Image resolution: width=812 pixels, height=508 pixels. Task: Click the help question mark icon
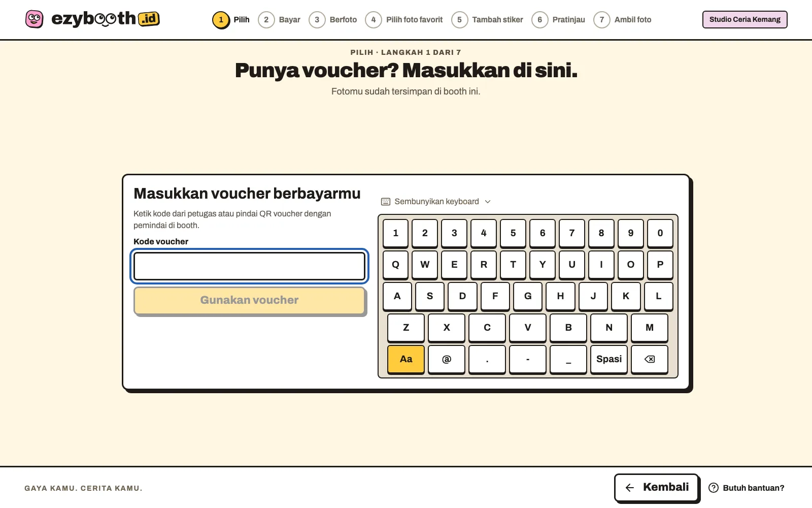click(714, 488)
